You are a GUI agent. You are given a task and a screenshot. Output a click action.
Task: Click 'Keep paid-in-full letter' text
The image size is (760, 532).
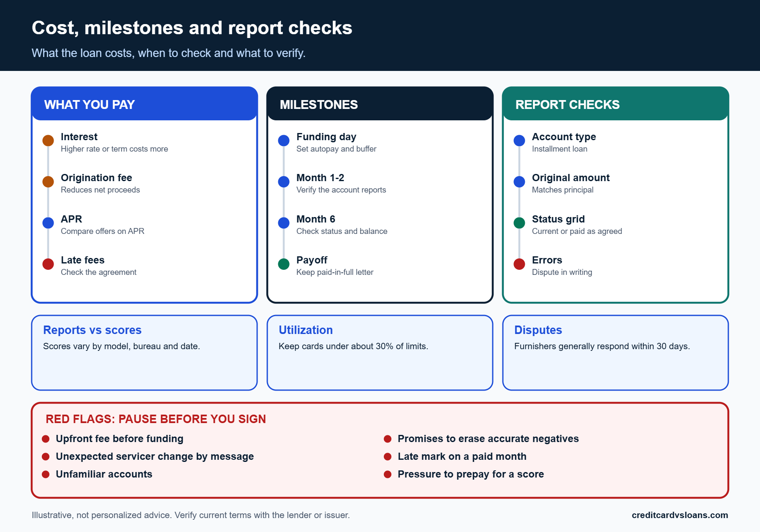335,272
